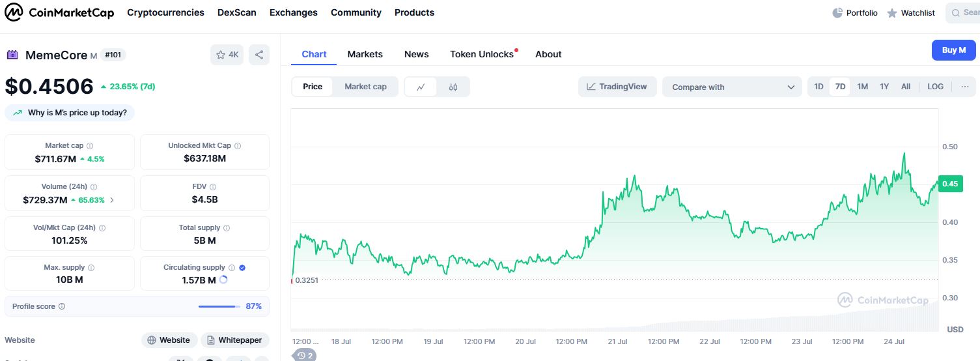Switch to the About tab
The width and height of the screenshot is (980, 361).
(x=548, y=54)
